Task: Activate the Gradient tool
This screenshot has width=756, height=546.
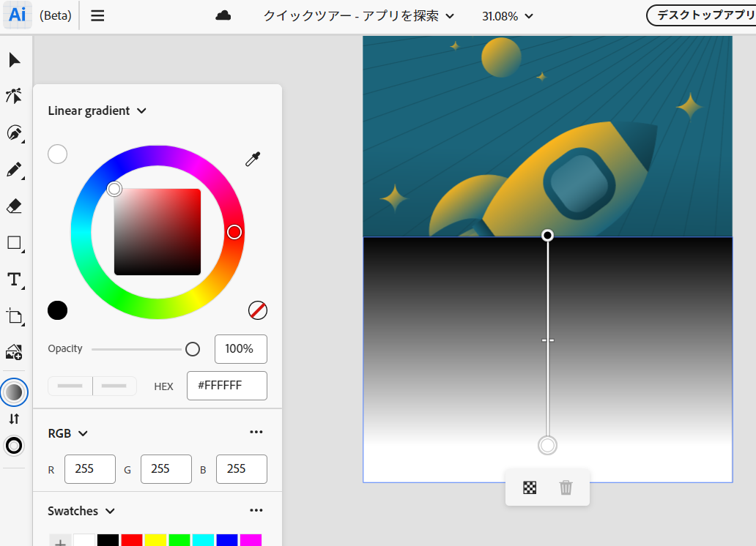Action: click(x=14, y=392)
